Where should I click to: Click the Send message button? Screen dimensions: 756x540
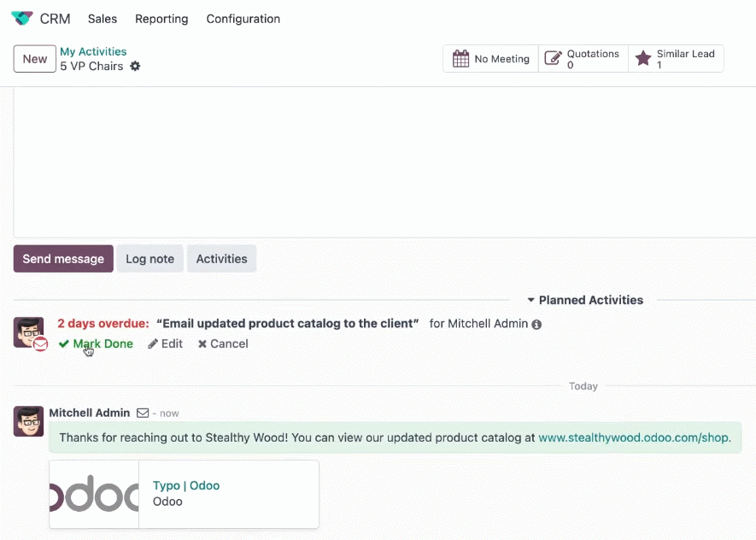(x=63, y=259)
